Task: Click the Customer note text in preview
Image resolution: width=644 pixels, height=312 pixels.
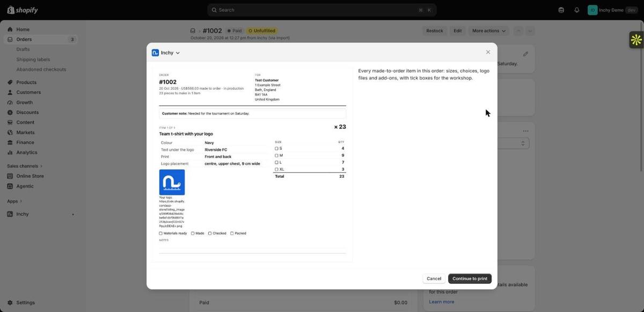Action: [x=206, y=114]
